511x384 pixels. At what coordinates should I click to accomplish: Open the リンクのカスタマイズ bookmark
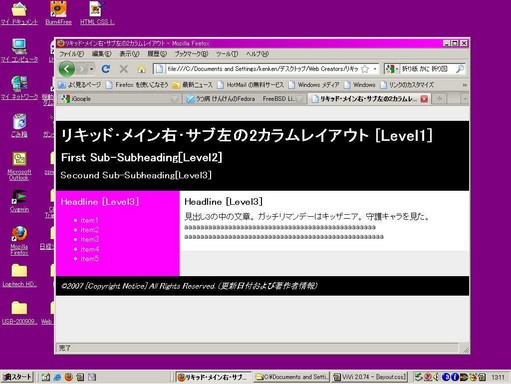407,85
